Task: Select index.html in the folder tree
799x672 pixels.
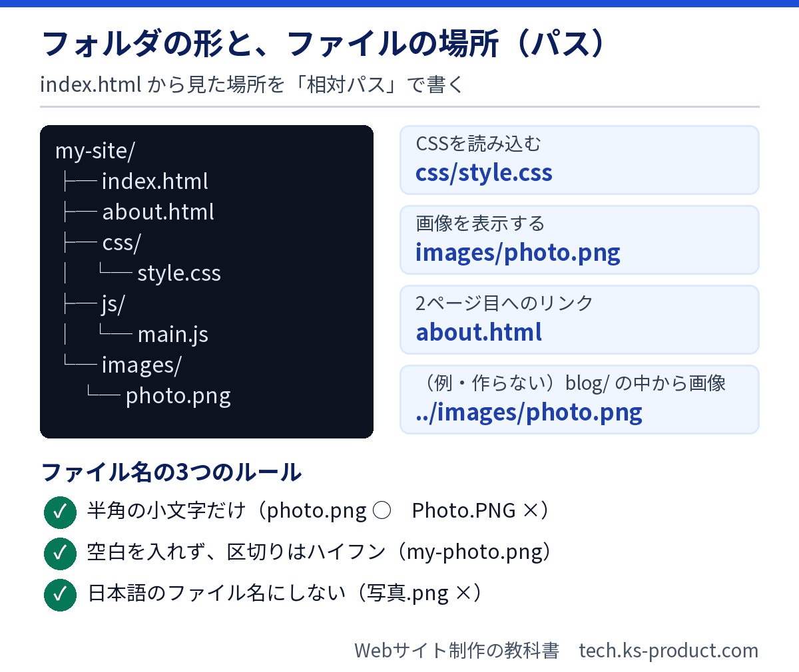Action: (154, 181)
